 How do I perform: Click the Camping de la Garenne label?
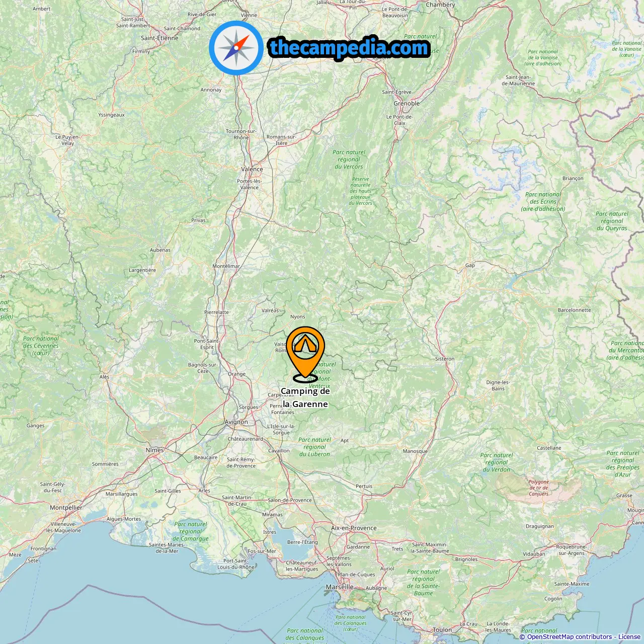click(x=305, y=397)
